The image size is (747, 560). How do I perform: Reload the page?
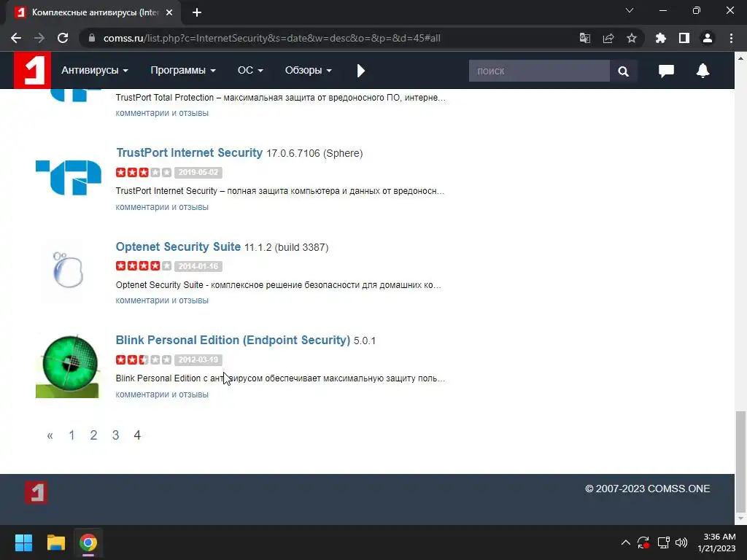63,38
